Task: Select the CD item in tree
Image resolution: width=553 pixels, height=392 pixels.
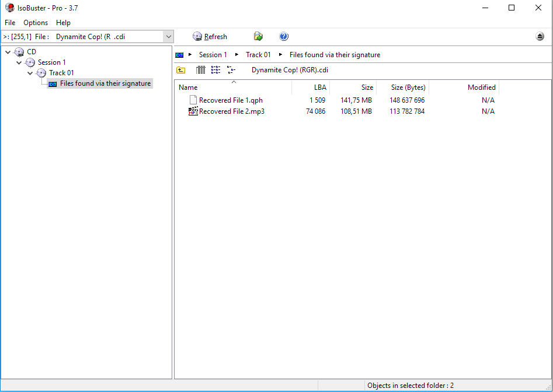Action: tap(32, 52)
